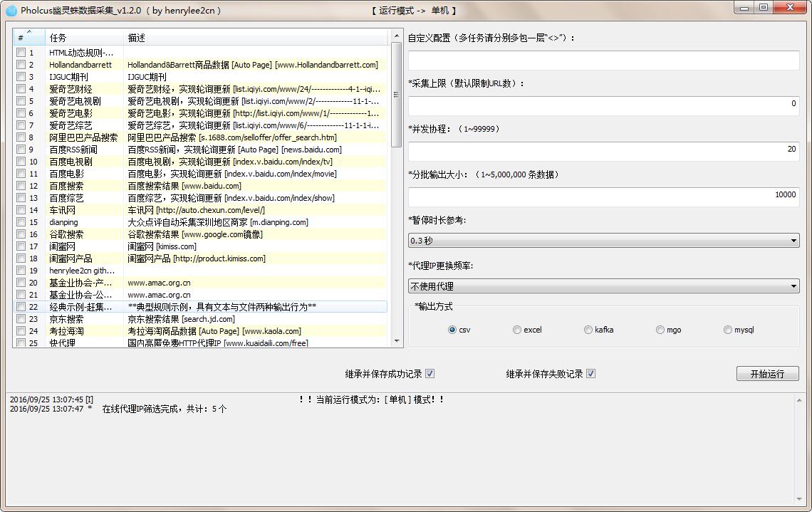The width and height of the screenshot is (812, 512).
Task: Focus the 并发协程 input field
Action: click(603, 150)
